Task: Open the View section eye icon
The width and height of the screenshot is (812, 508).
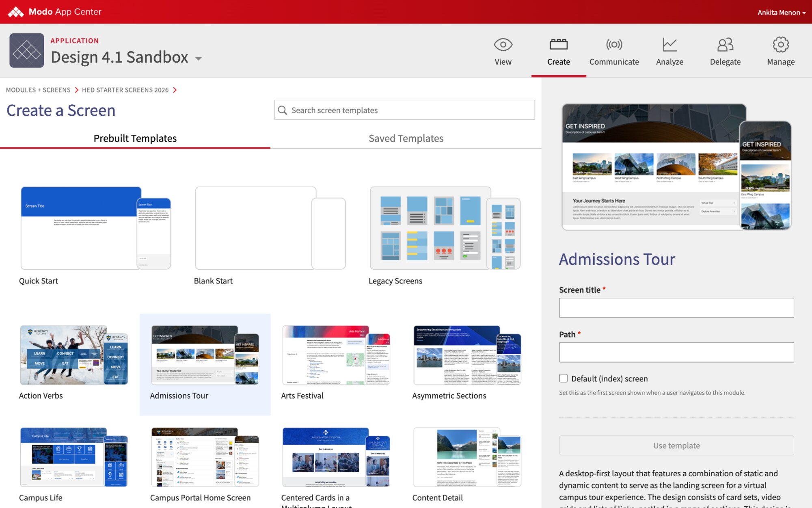Action: coord(503,45)
